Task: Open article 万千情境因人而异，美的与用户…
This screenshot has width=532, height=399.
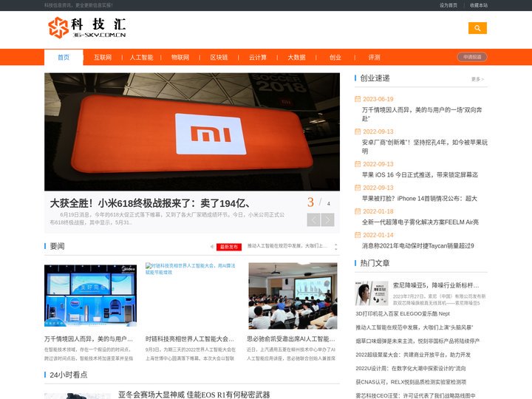Action: pyautogui.click(x=88, y=339)
